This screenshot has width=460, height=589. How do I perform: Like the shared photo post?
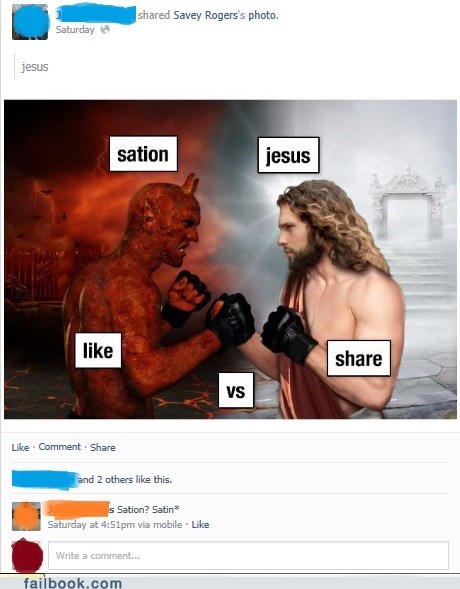(x=20, y=447)
